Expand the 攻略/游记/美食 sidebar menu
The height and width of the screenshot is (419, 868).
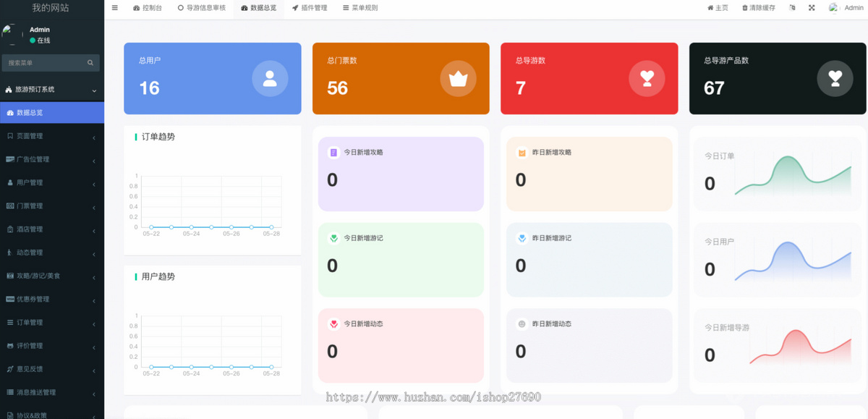point(52,276)
